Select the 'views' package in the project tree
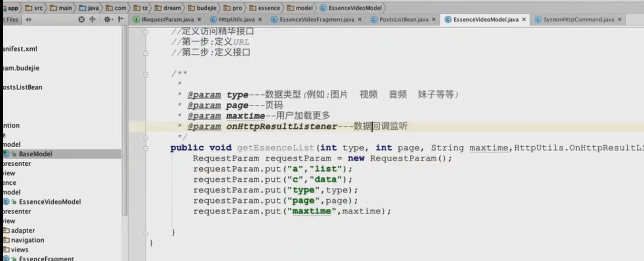Viewport: 644px width, 261px height. 20,249
